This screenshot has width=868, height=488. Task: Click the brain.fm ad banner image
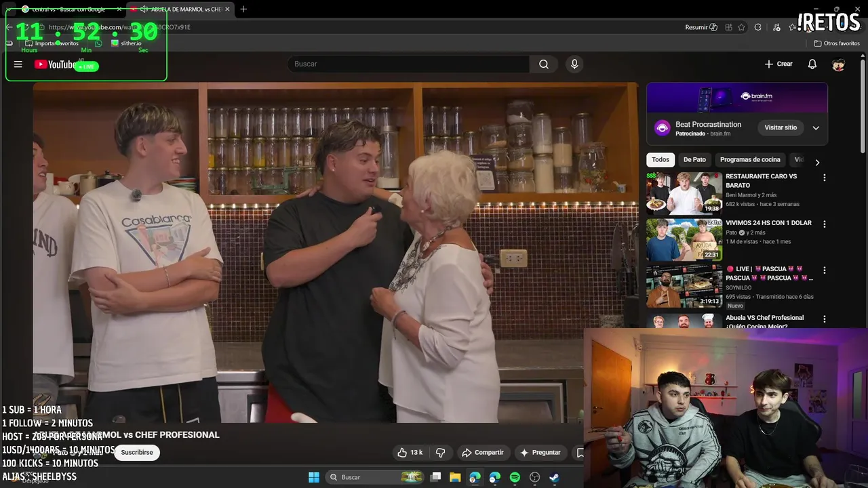pyautogui.click(x=737, y=98)
